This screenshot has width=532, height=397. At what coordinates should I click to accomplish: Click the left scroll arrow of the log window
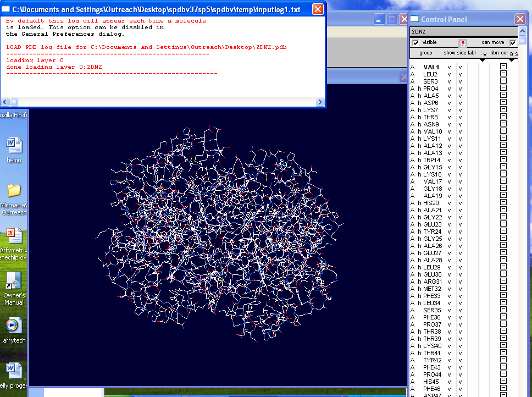pos(4,102)
